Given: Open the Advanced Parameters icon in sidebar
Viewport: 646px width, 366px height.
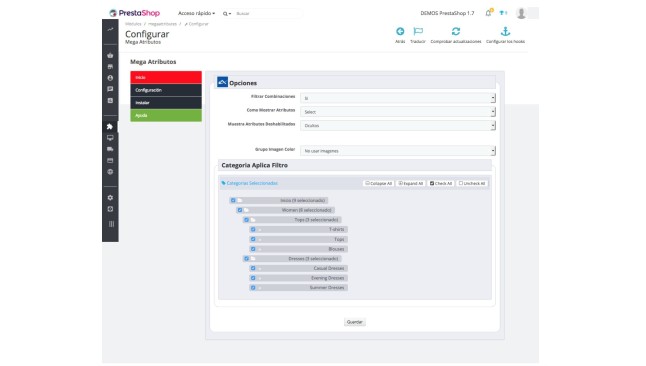Looking at the screenshot, I should (110, 209).
